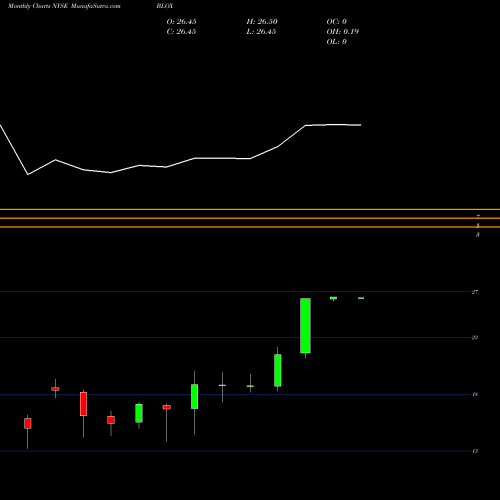Click the 3 label below orange lines

478,235
